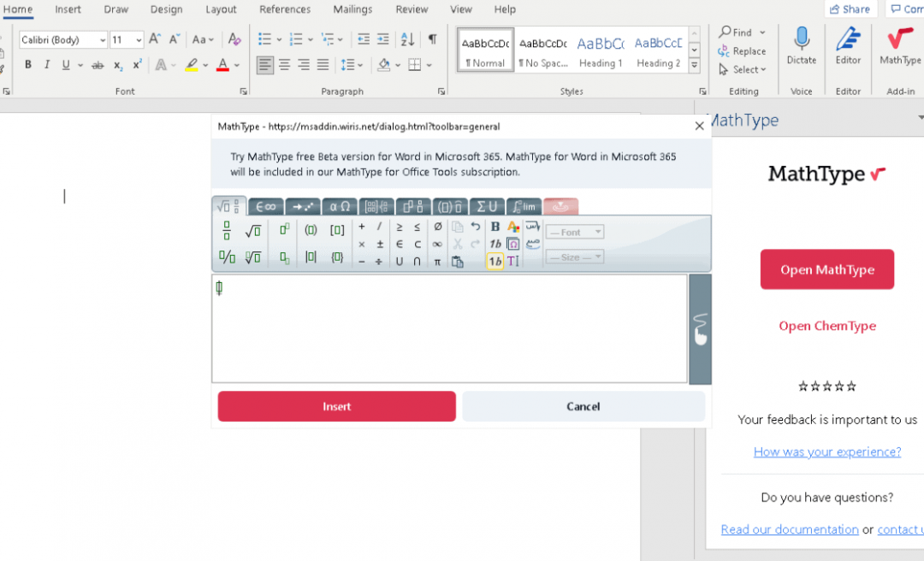The width and height of the screenshot is (924, 561).
Task: Toggle italic formatting in the Font group
Action: click(47, 64)
